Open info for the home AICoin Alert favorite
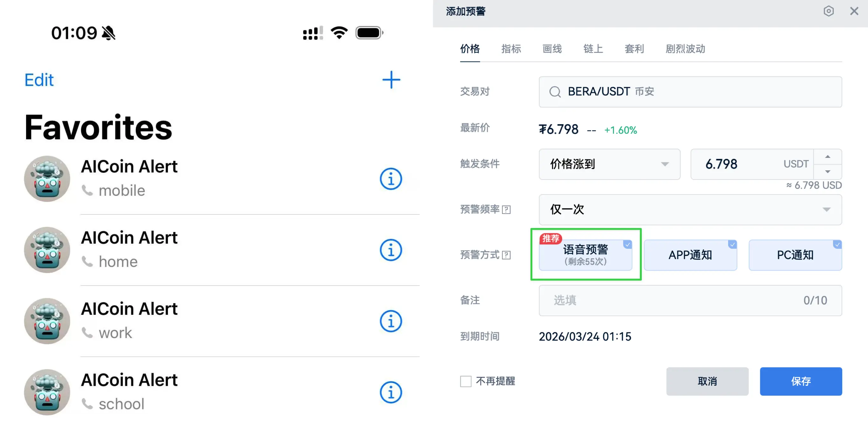Viewport: 868px width, 424px height. click(x=390, y=250)
